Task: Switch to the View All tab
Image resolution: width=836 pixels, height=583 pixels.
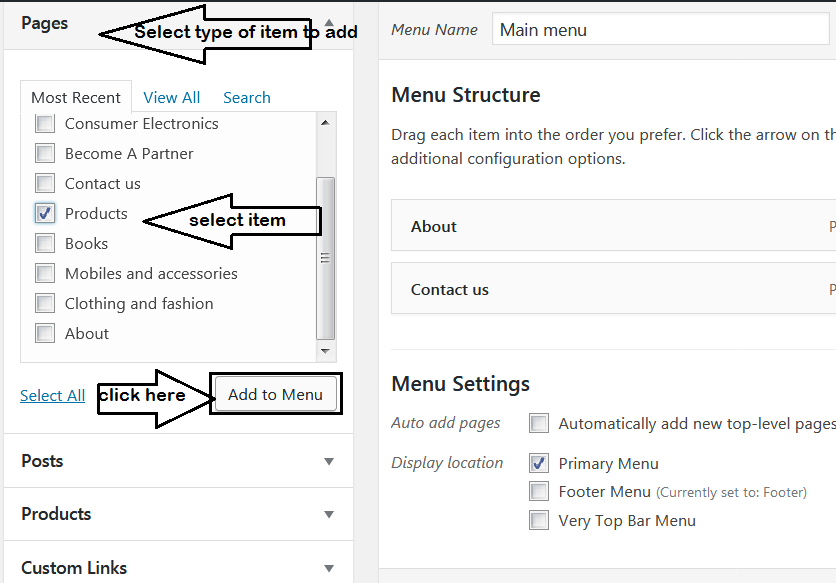Action: click(x=172, y=97)
